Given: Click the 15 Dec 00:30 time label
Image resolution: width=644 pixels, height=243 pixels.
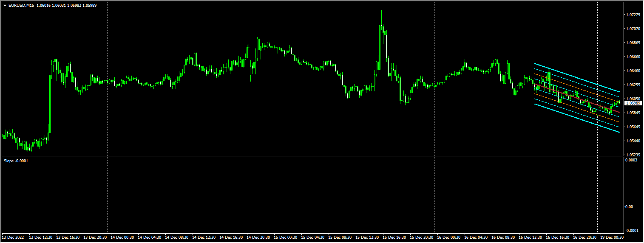Looking at the screenshot, I should [x=286, y=237].
